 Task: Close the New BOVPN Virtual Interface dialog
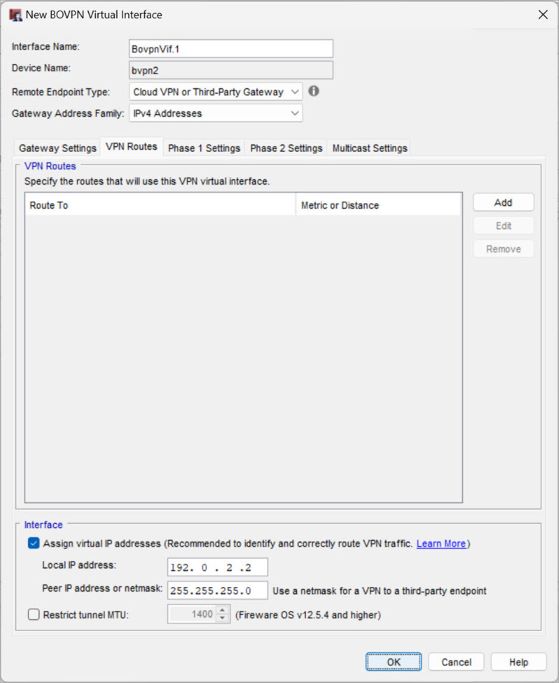click(x=543, y=15)
